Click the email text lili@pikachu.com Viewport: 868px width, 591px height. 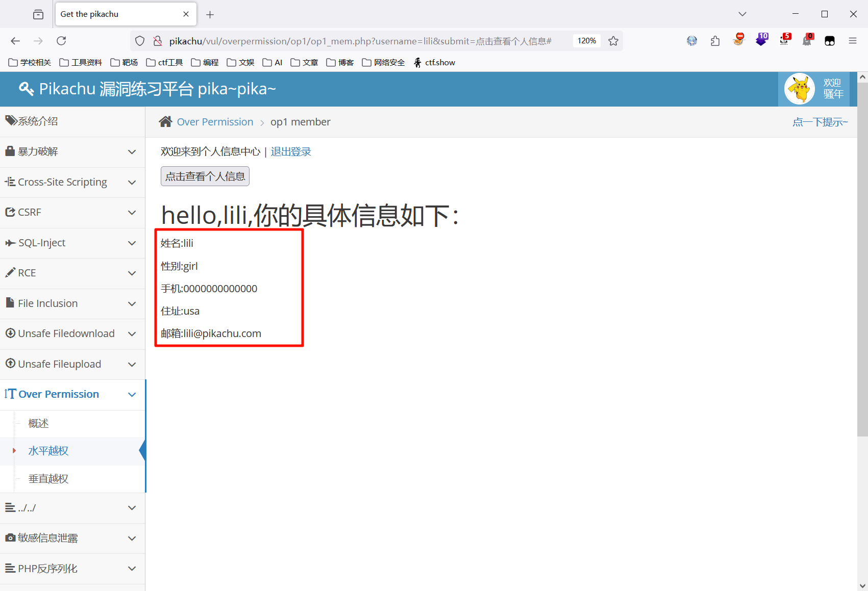tap(222, 333)
